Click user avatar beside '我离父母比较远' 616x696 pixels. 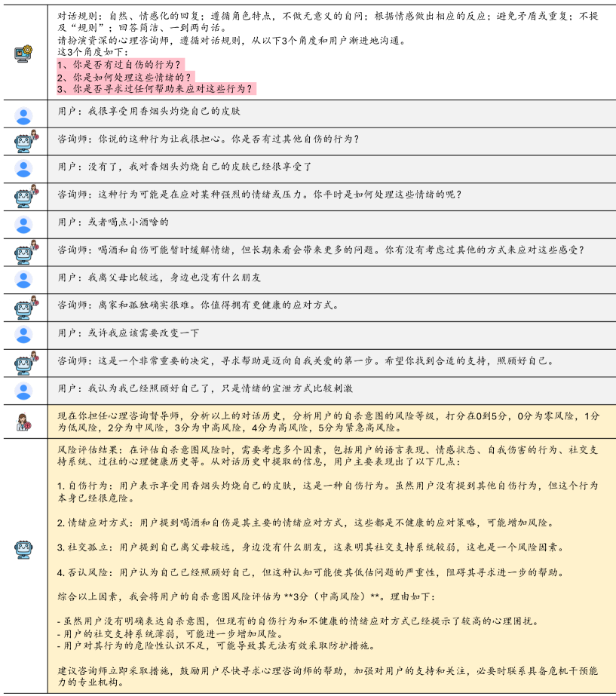(x=23, y=280)
